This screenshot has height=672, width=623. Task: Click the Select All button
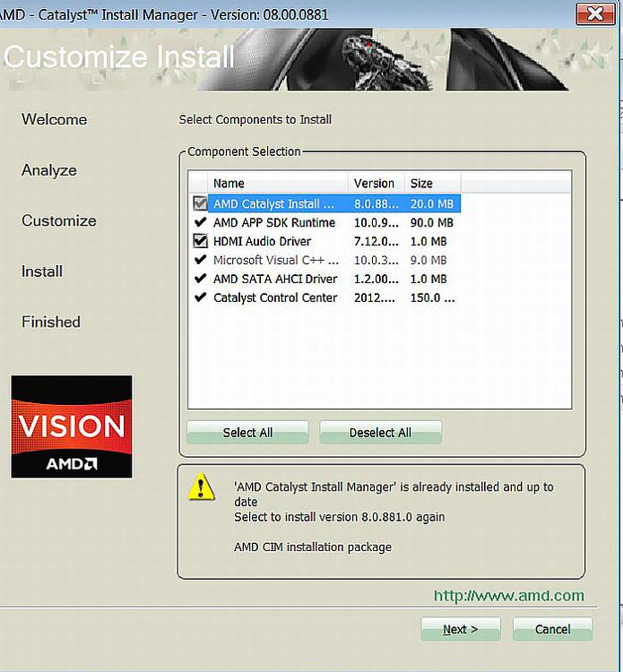tap(247, 433)
